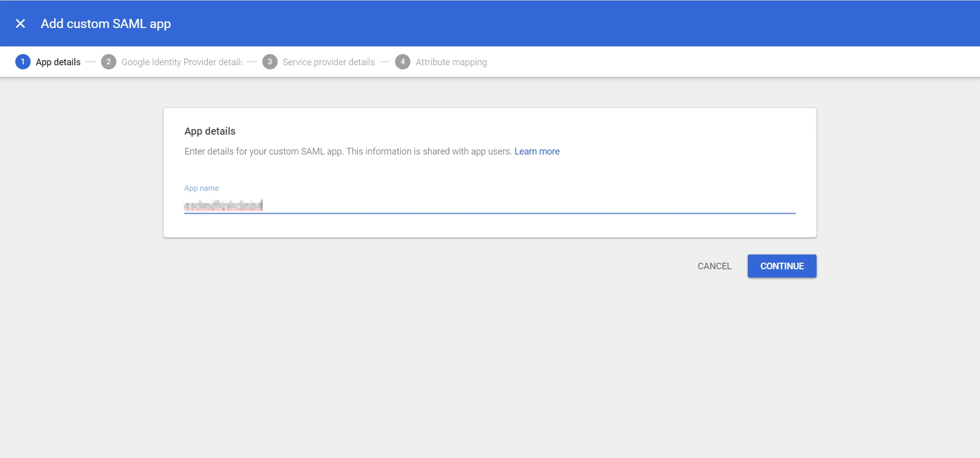
Task: Click CONTINUE to proceed
Action: (781, 266)
